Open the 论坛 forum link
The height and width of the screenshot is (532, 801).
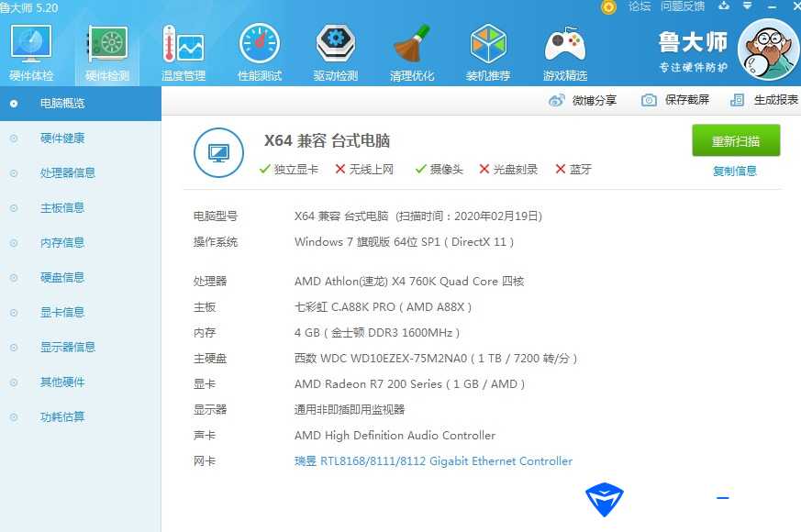[x=640, y=6]
